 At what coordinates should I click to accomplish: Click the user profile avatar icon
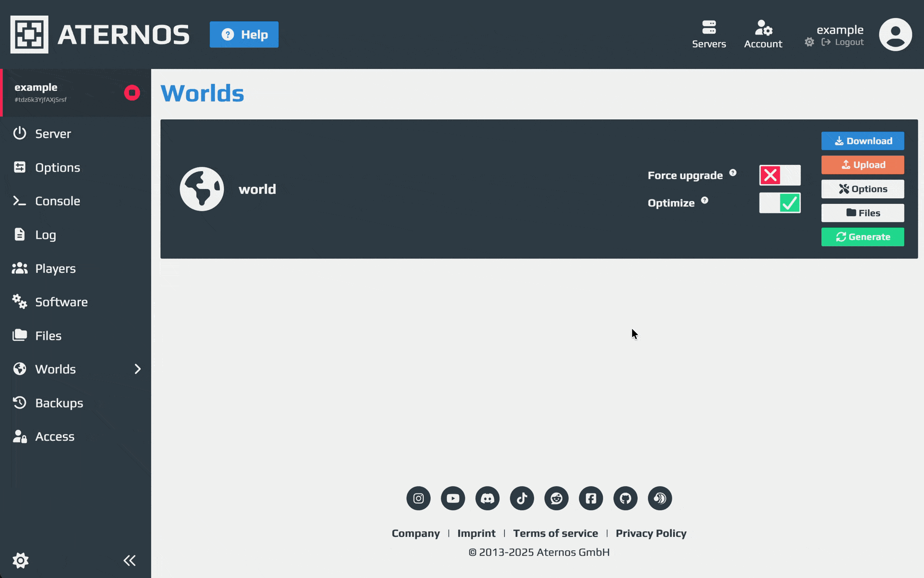[x=895, y=35]
